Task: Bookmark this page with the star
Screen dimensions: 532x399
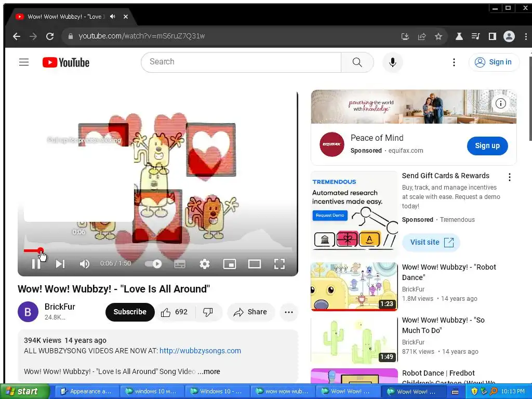Action: tap(438, 36)
